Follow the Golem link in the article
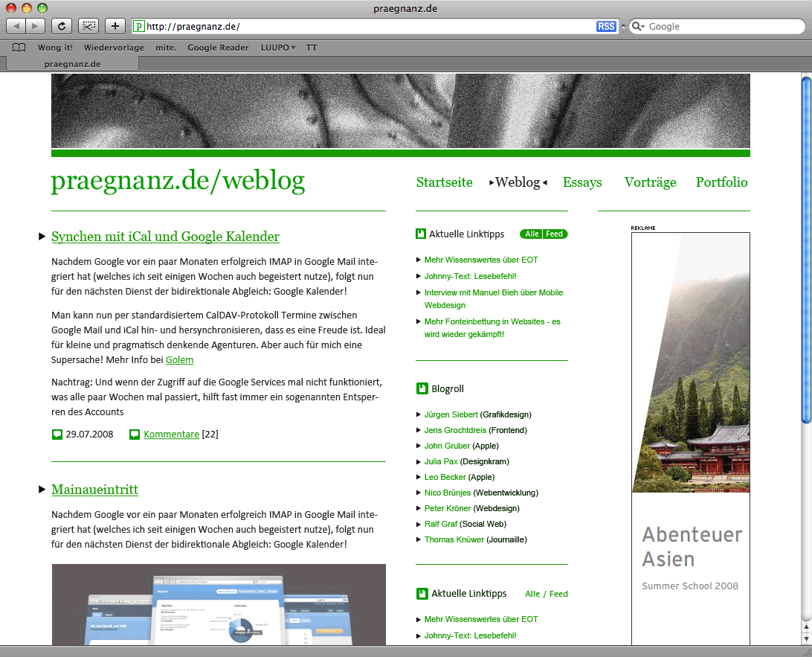 click(x=179, y=360)
